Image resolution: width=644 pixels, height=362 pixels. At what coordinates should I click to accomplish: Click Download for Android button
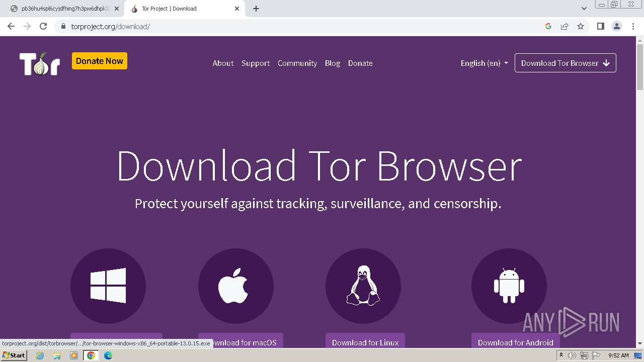pos(516,341)
